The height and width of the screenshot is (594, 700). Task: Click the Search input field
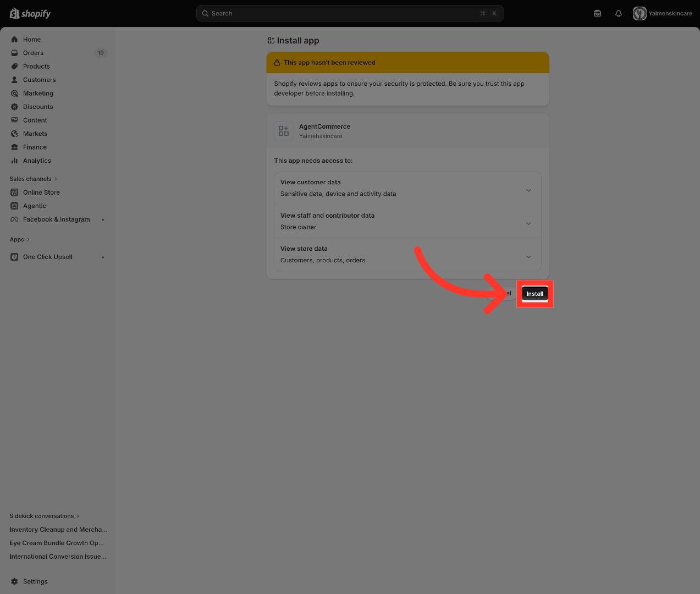(350, 13)
